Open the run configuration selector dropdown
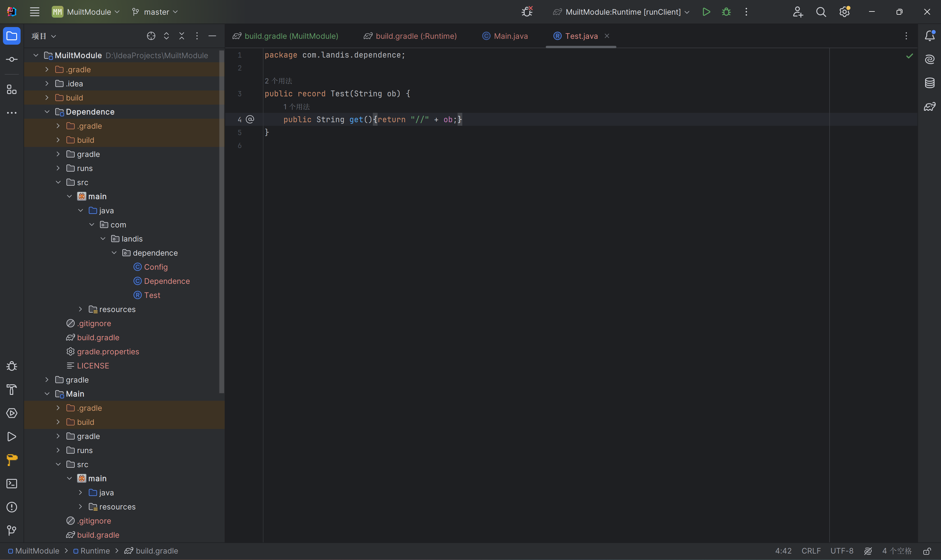The image size is (941, 560). [x=622, y=12]
